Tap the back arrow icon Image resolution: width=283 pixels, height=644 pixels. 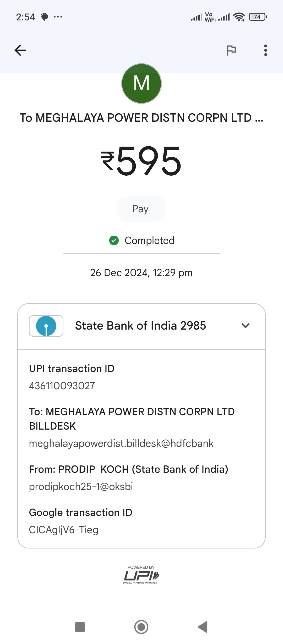[20, 50]
